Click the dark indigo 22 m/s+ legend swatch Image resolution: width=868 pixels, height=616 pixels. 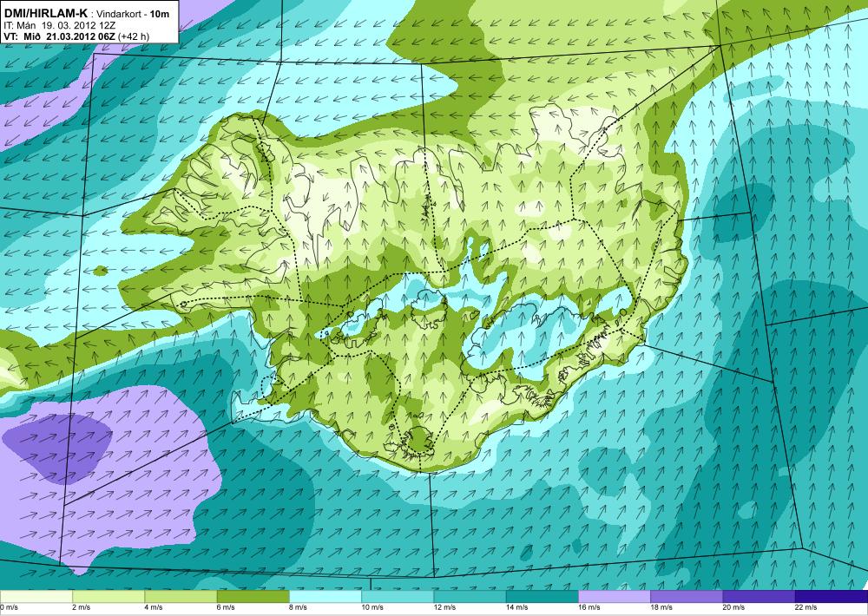832,597
